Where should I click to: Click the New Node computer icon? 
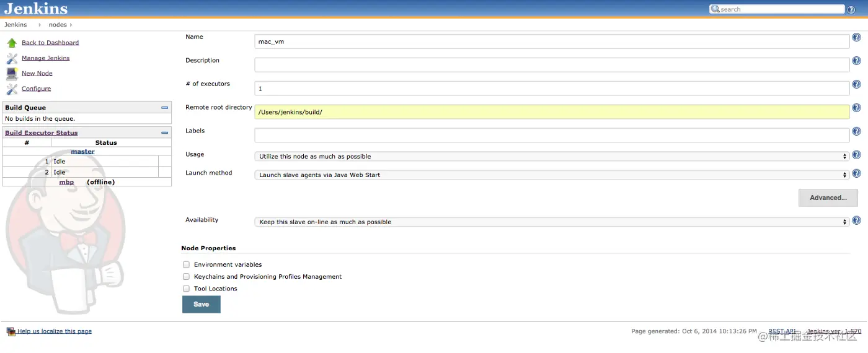[12, 74]
